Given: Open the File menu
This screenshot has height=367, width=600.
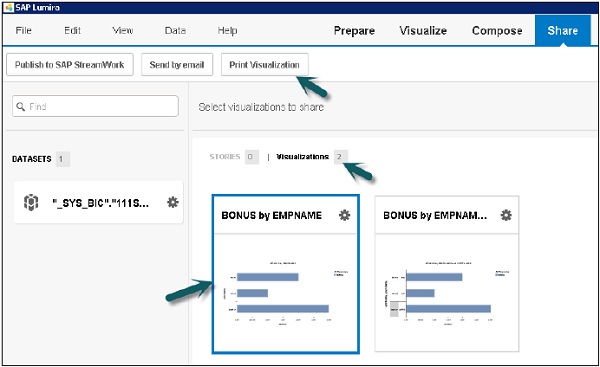Looking at the screenshot, I should [23, 30].
